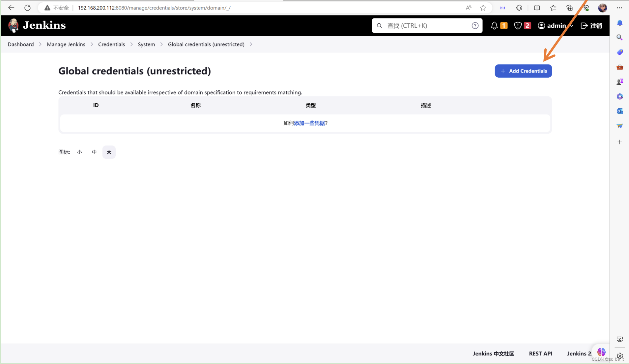Open Edge sidebar shopping tag icon

coord(620,52)
